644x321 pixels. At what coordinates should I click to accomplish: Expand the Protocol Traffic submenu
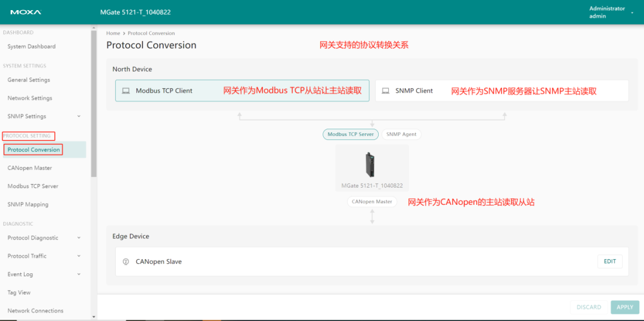click(x=79, y=256)
